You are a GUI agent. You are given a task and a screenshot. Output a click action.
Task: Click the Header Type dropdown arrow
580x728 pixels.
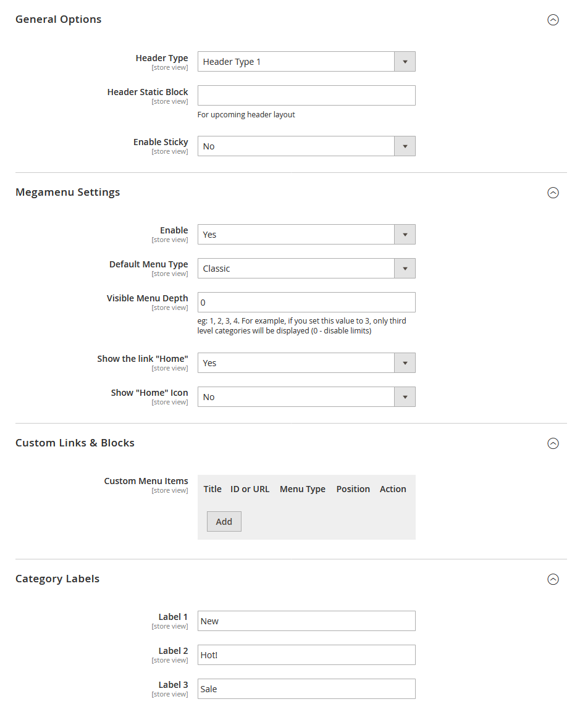[405, 61]
